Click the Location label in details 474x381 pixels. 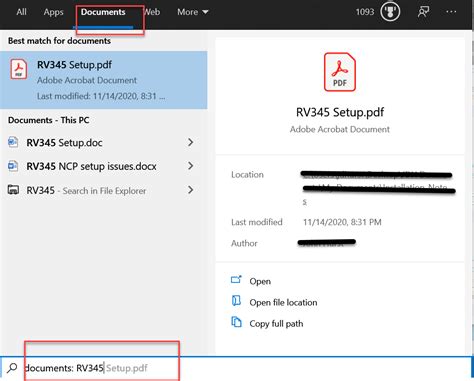(x=247, y=175)
